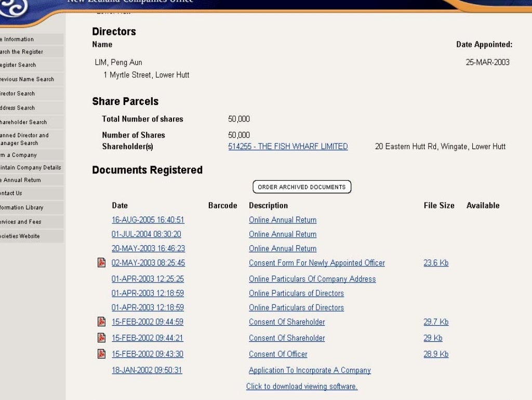Open the 16-AUG-2005 16:40:51 date link
This screenshot has width=532, height=400.
coord(148,220)
